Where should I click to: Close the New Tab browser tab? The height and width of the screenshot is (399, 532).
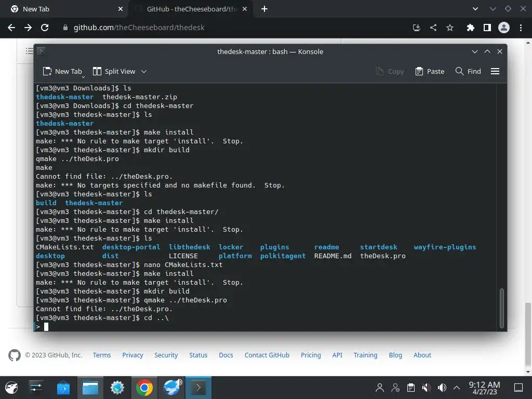pyautogui.click(x=121, y=9)
